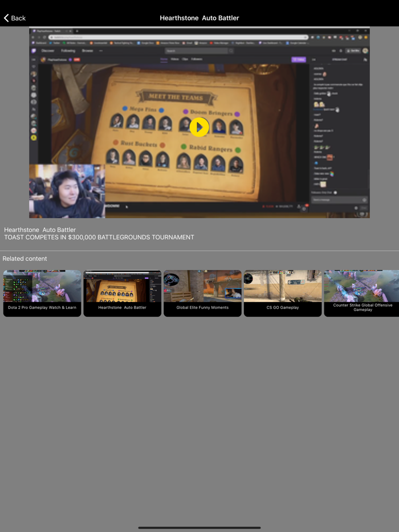This screenshot has width=399, height=532.
Task: Tap the Related content heading
Action: 25,259
